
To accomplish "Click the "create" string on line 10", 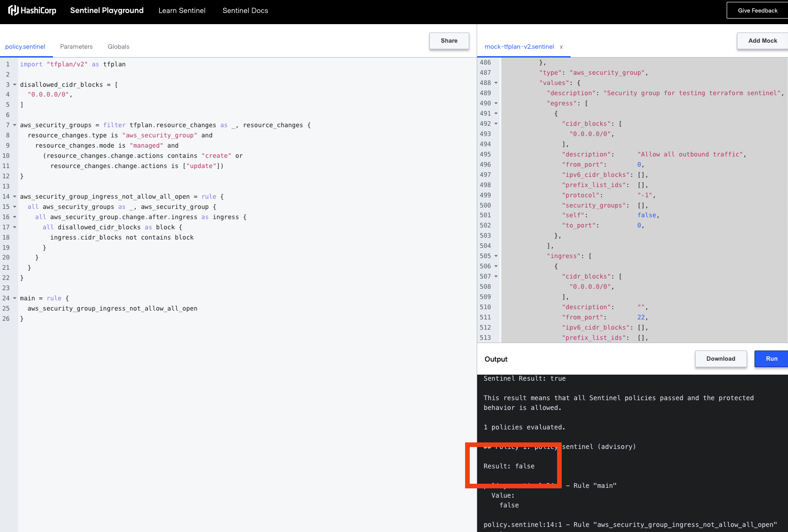I will click(216, 156).
